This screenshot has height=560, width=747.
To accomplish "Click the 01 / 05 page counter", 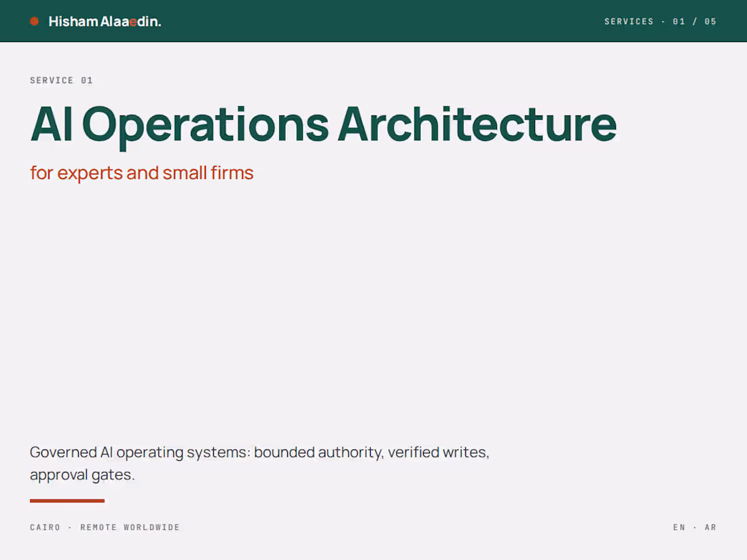I will (x=694, y=22).
